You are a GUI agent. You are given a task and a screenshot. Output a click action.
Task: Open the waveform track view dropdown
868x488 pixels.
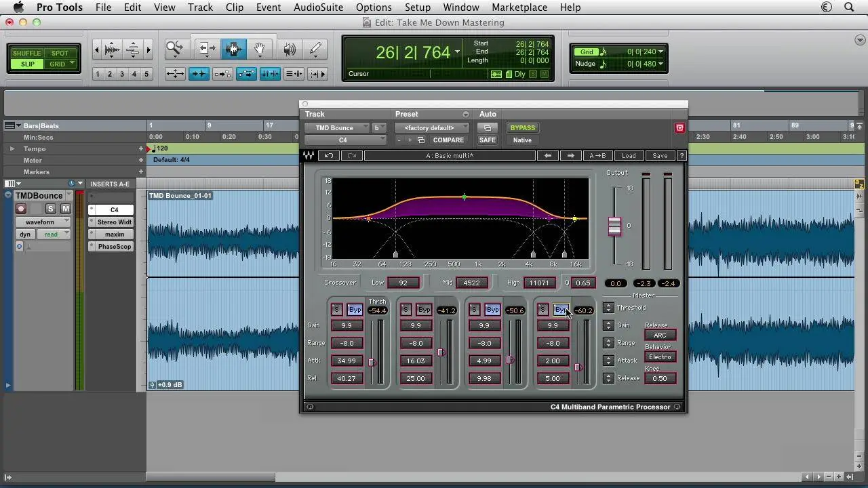pos(43,222)
